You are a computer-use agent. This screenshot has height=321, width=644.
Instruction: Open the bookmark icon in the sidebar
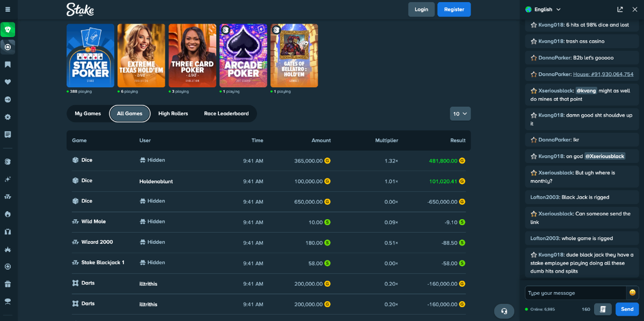[8, 64]
